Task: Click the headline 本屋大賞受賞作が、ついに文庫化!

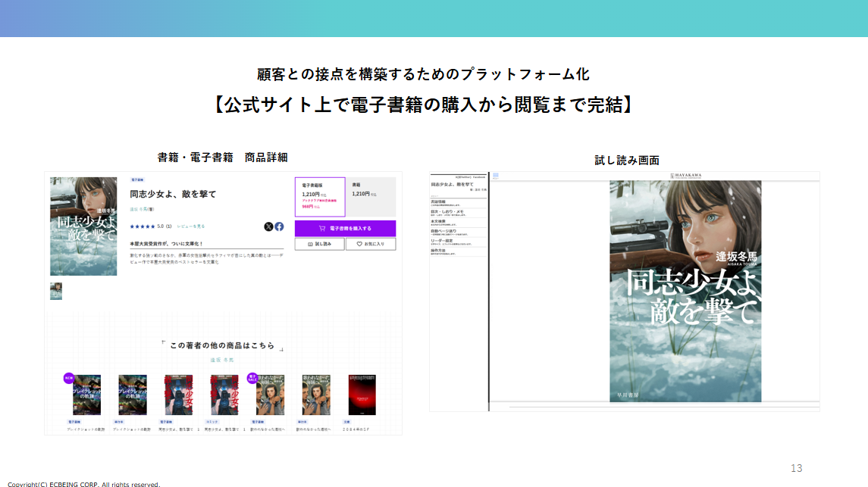Action: [166, 243]
